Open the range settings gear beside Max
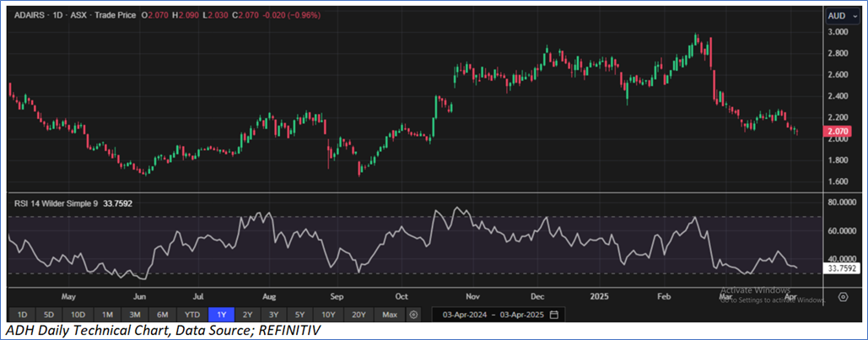The width and height of the screenshot is (868, 340). 413,315
